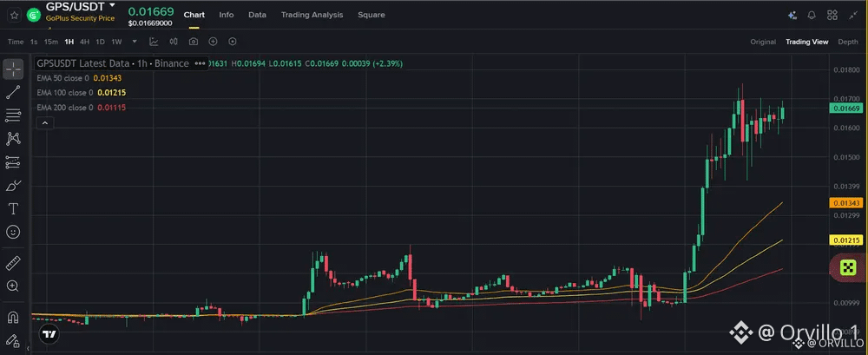Image resolution: width=868 pixels, height=355 pixels.
Task: Click the Time label in interval bar
Action: tap(16, 42)
